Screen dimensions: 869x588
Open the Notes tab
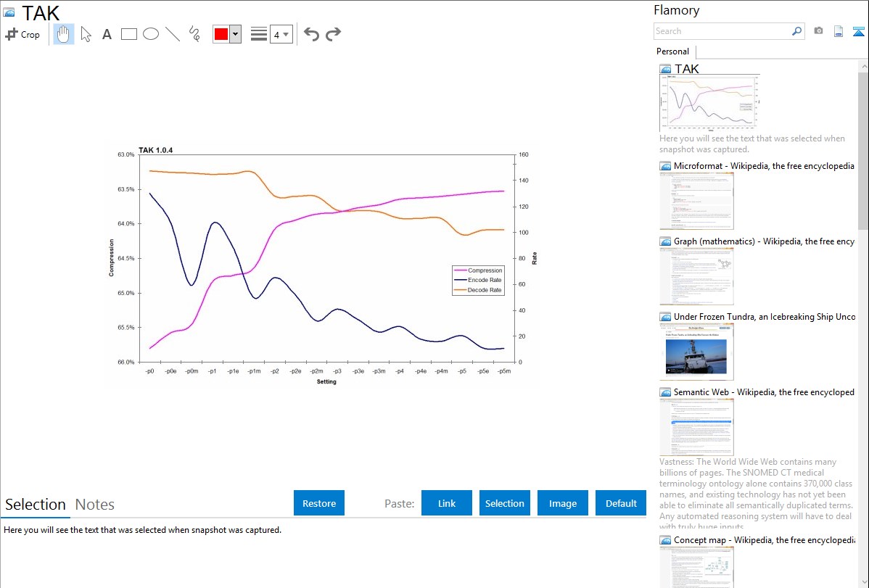coord(95,505)
